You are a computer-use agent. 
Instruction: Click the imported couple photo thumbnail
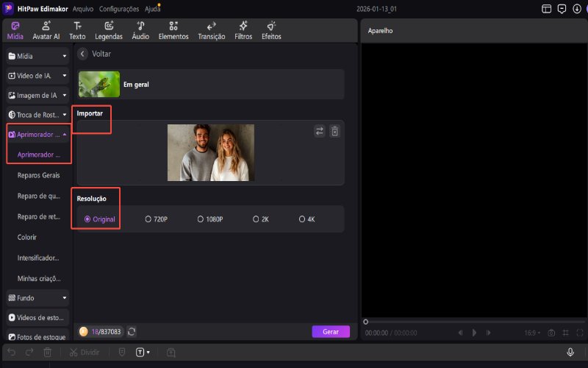tap(211, 152)
